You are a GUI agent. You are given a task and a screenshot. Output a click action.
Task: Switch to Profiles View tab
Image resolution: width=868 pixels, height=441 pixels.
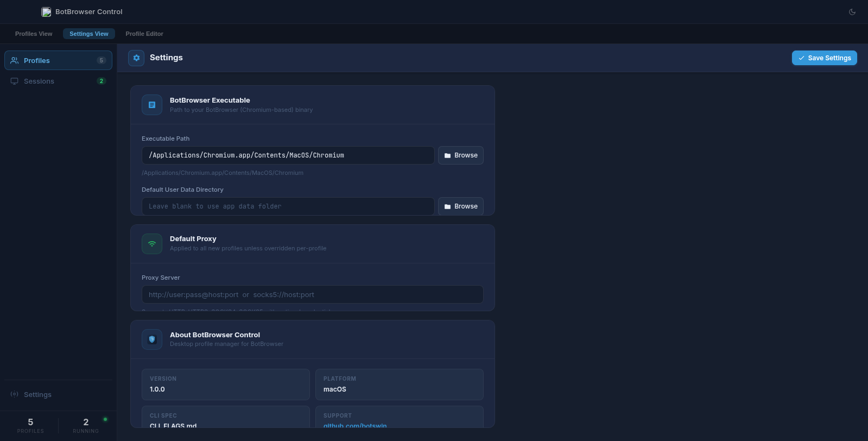[34, 34]
